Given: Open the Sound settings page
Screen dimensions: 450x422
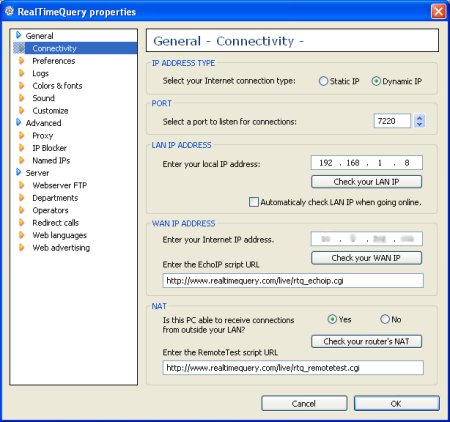Looking at the screenshot, I should (x=43, y=98).
